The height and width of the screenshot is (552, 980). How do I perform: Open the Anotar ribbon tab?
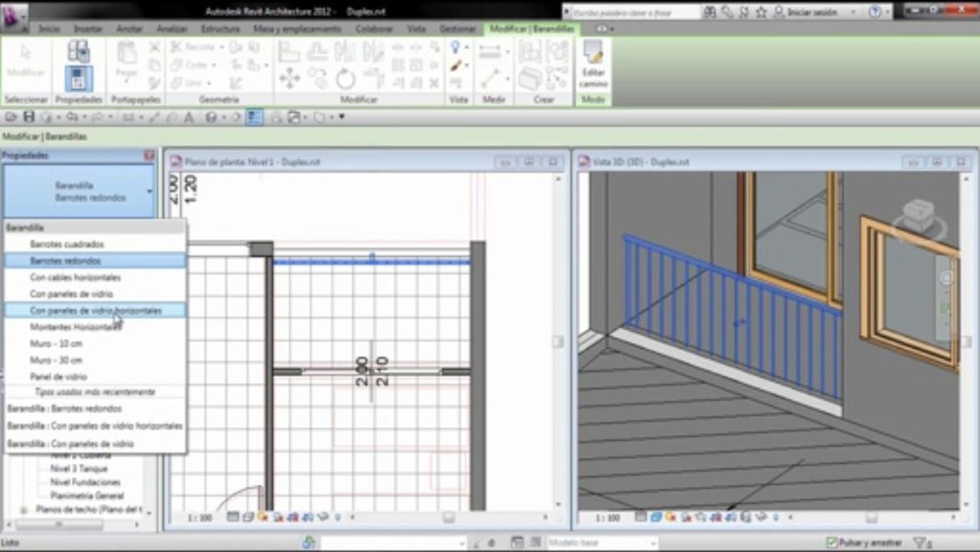point(129,28)
